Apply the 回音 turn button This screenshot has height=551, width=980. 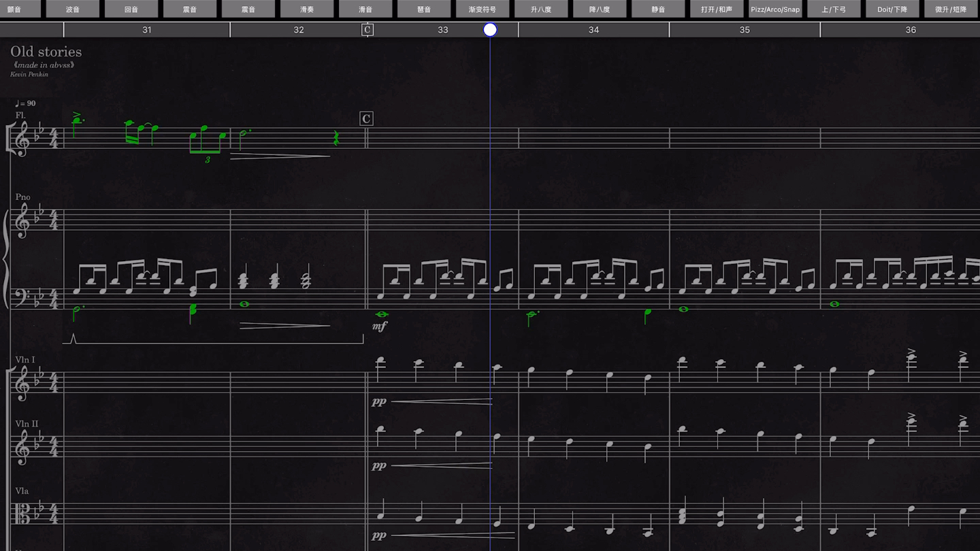pos(131,9)
